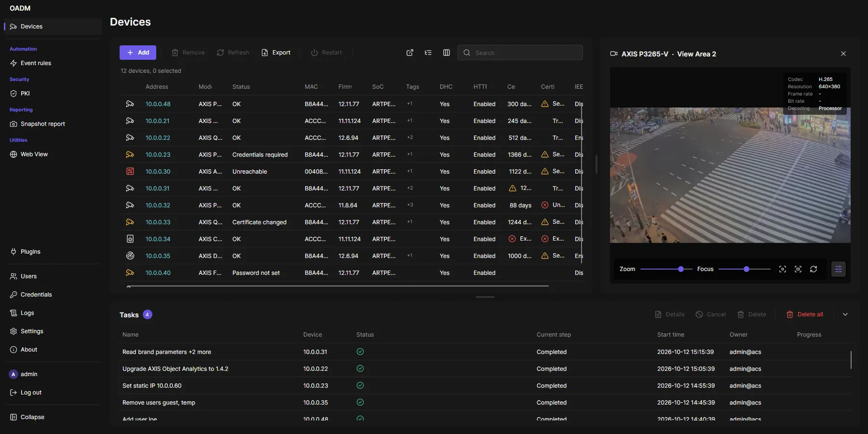The height and width of the screenshot is (434, 868).
Task: Click the Export button
Action: [x=276, y=53]
